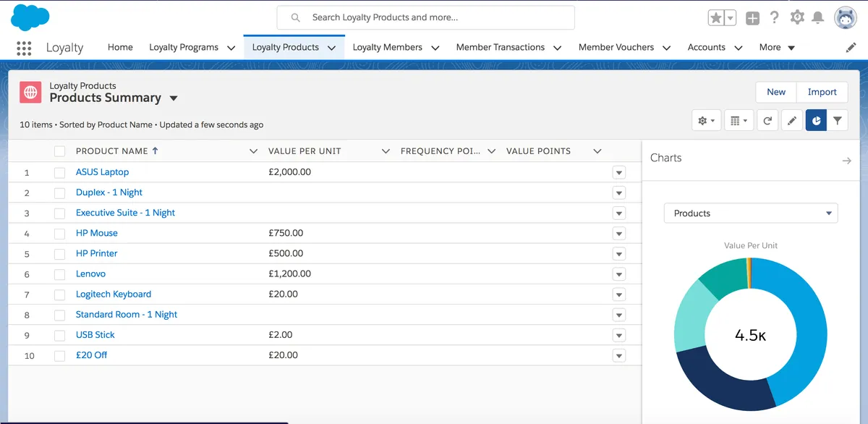Open row actions for £20 Off
The width and height of the screenshot is (868, 424).
[618, 355]
